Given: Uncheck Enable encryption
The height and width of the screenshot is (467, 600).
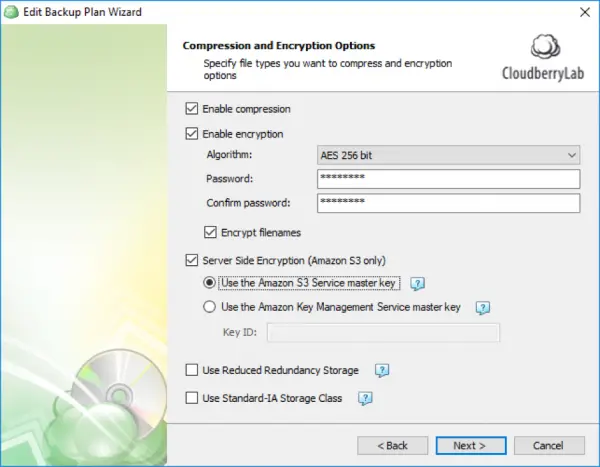Looking at the screenshot, I should (192, 134).
